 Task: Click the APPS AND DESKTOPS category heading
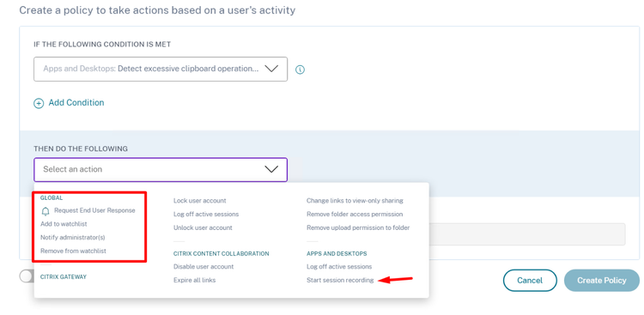coord(337,254)
